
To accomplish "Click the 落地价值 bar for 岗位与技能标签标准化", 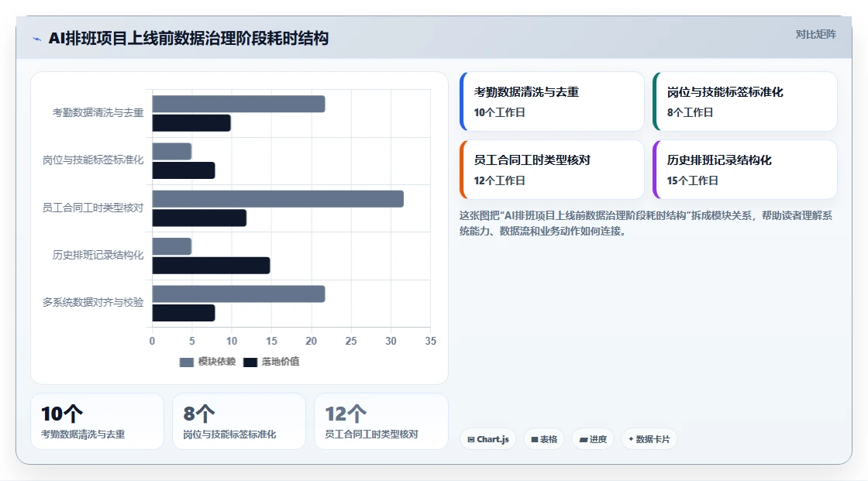I will pos(184,170).
